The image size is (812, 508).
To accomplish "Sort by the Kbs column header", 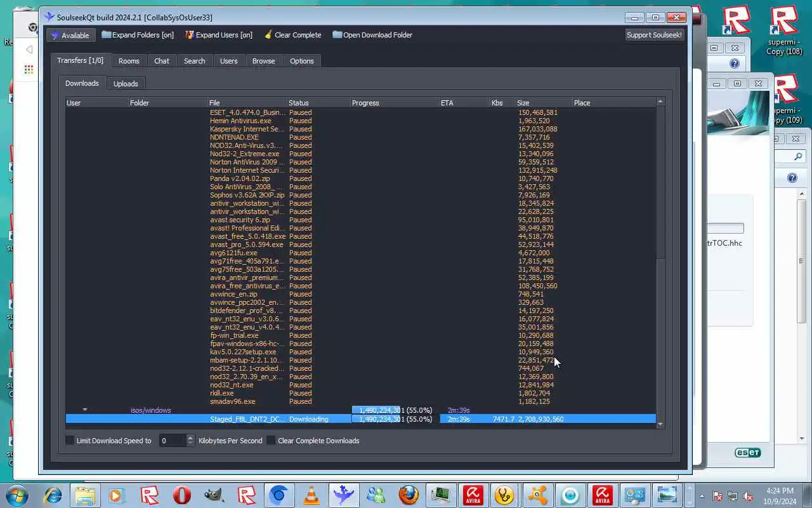I will pos(502,103).
